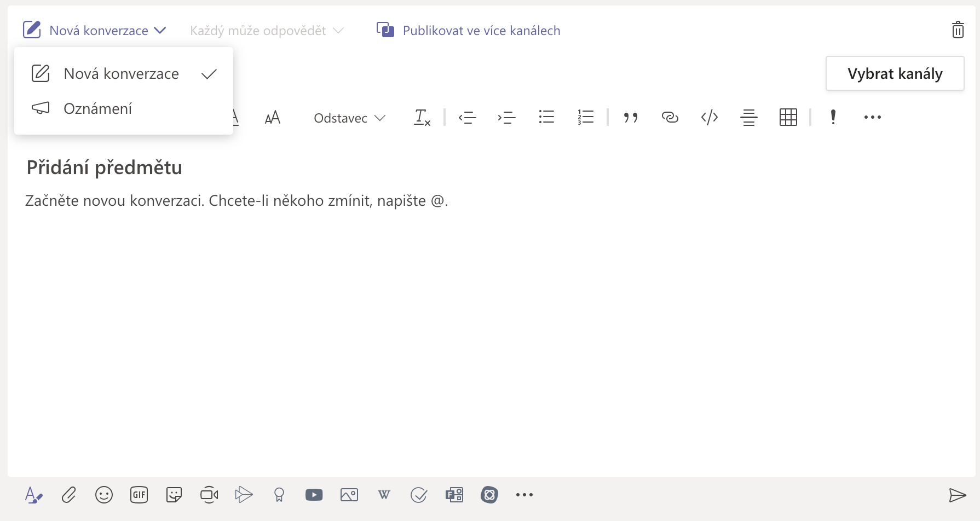Expand the Odstavec paragraph style dropdown
Viewport: 980px width, 521px height.
pos(349,118)
